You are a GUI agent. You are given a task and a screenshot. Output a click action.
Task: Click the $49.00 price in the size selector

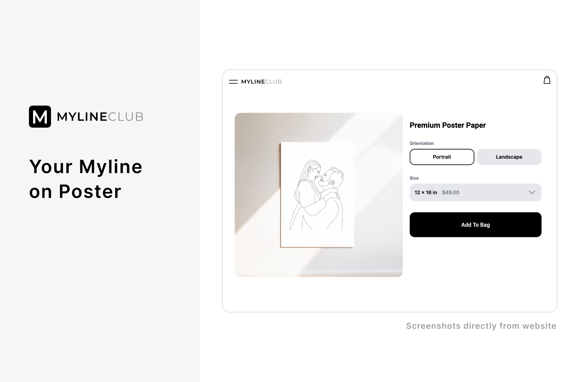(x=450, y=193)
